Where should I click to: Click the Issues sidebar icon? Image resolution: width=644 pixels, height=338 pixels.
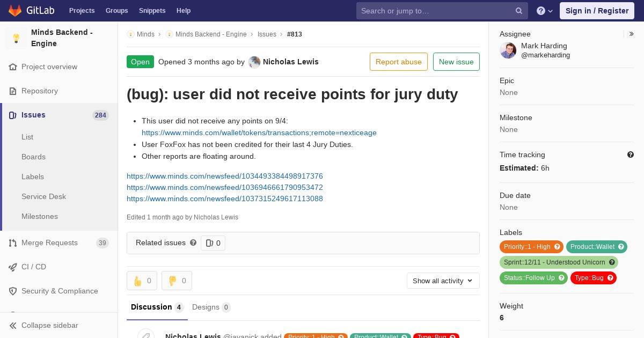(x=13, y=115)
